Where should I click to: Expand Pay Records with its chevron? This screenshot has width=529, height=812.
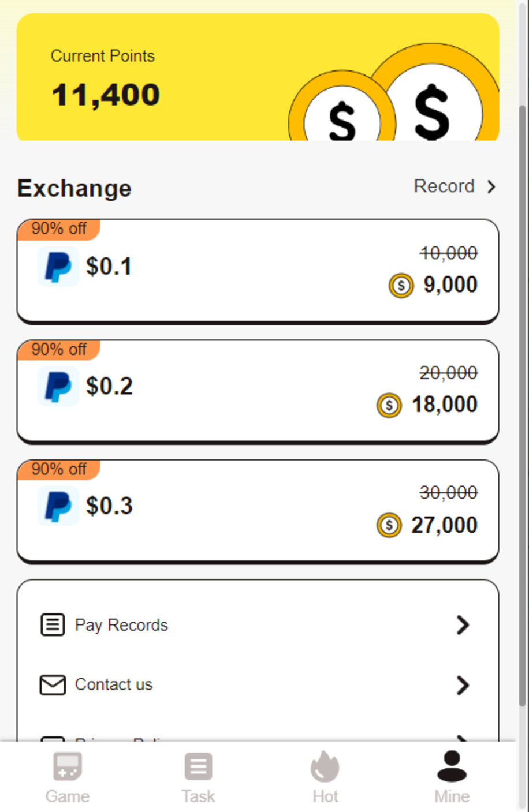463,624
